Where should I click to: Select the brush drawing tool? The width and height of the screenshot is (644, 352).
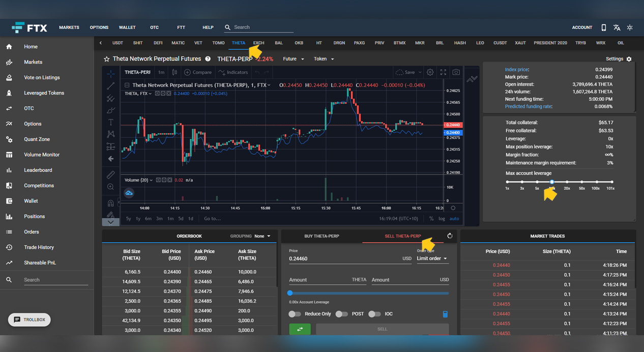point(111,110)
